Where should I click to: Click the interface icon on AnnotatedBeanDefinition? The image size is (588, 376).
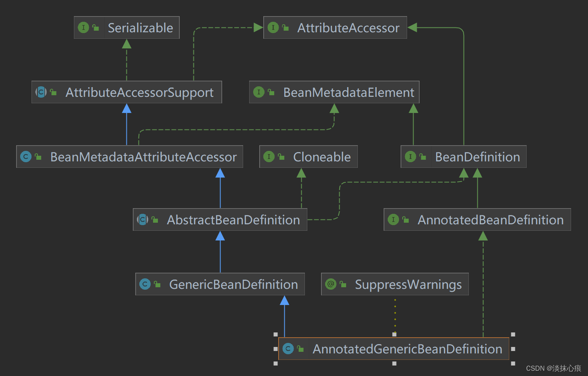393,219
